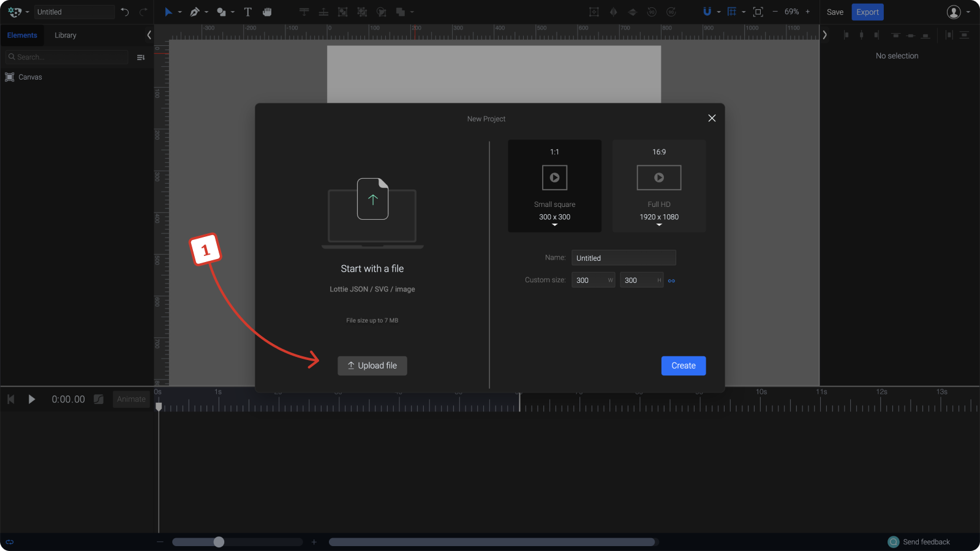Link width and height with the chain icon
Image resolution: width=980 pixels, height=551 pixels.
(x=671, y=280)
